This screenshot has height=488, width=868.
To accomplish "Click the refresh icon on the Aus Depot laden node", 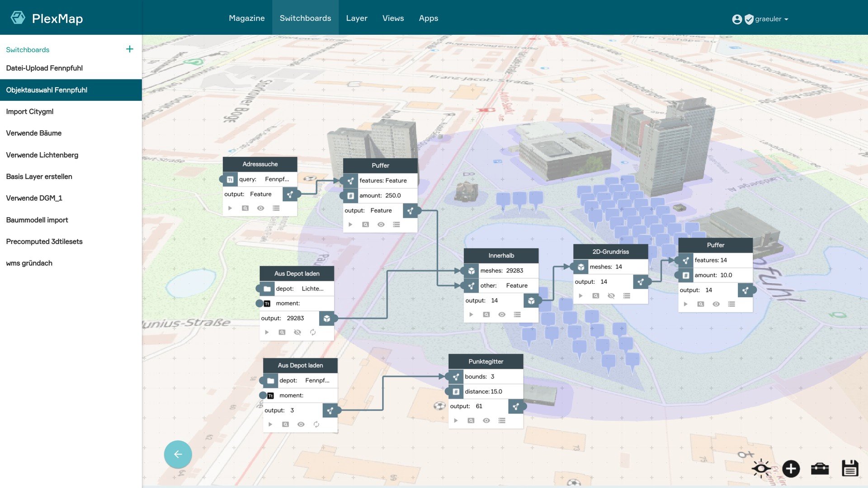I will click(313, 332).
